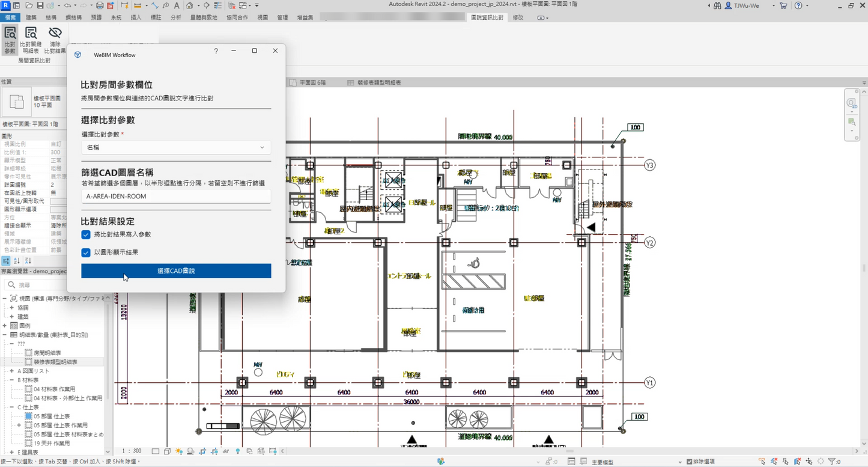The height and width of the screenshot is (467, 868).
Task: Select the Text tool 'A' icon
Action: click(177, 5)
